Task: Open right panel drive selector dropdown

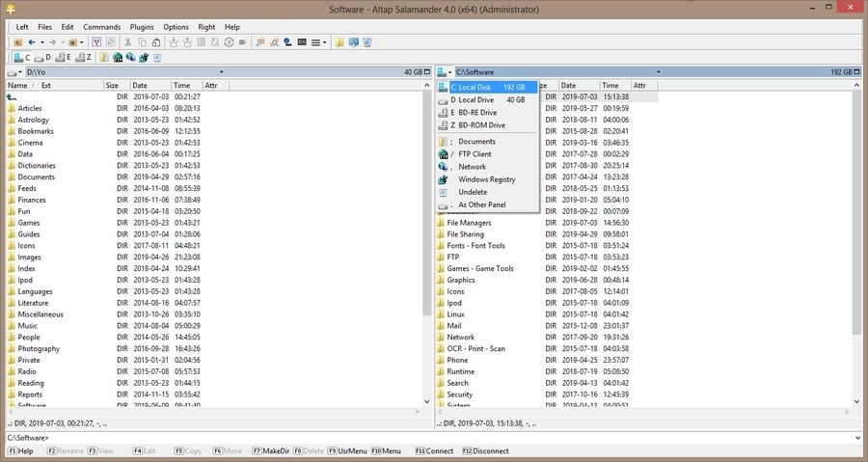Action: (x=445, y=72)
